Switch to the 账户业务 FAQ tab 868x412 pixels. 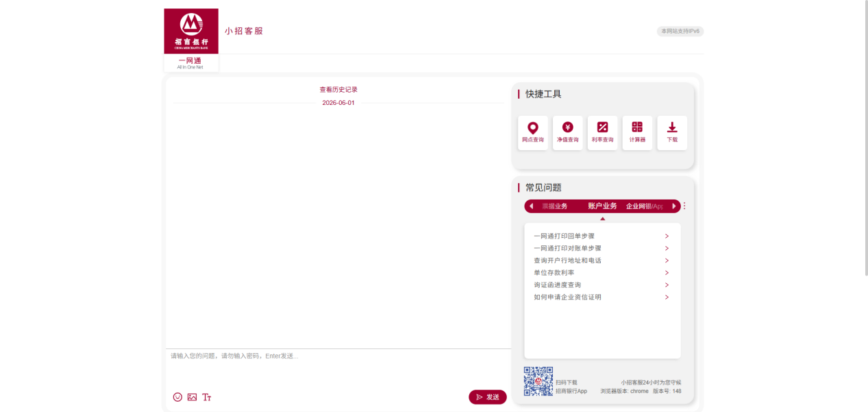pos(602,206)
